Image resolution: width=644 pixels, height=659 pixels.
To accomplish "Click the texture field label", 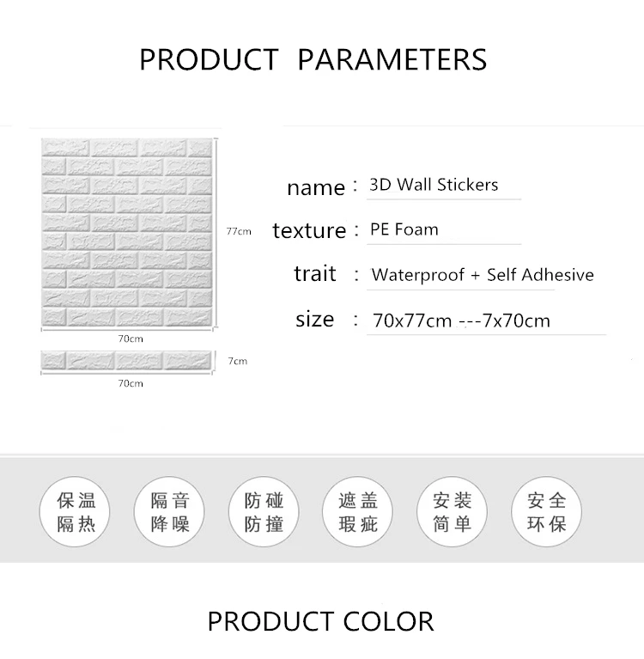I will tap(309, 230).
